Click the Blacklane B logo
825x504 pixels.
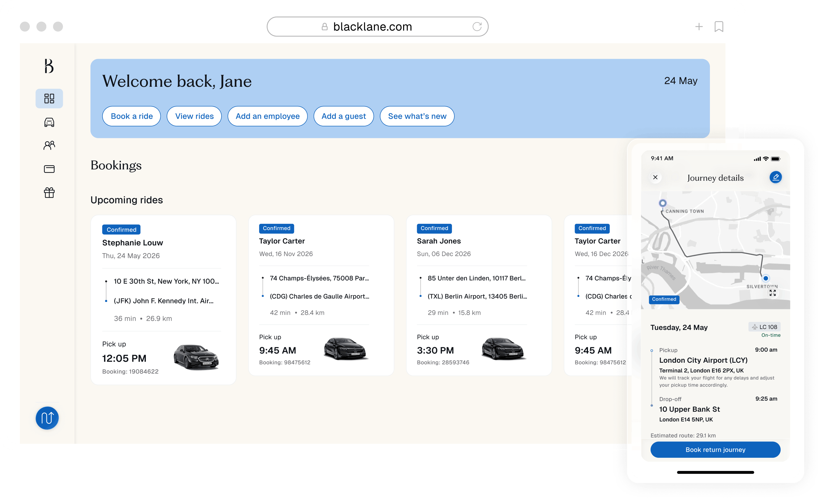[x=49, y=66]
